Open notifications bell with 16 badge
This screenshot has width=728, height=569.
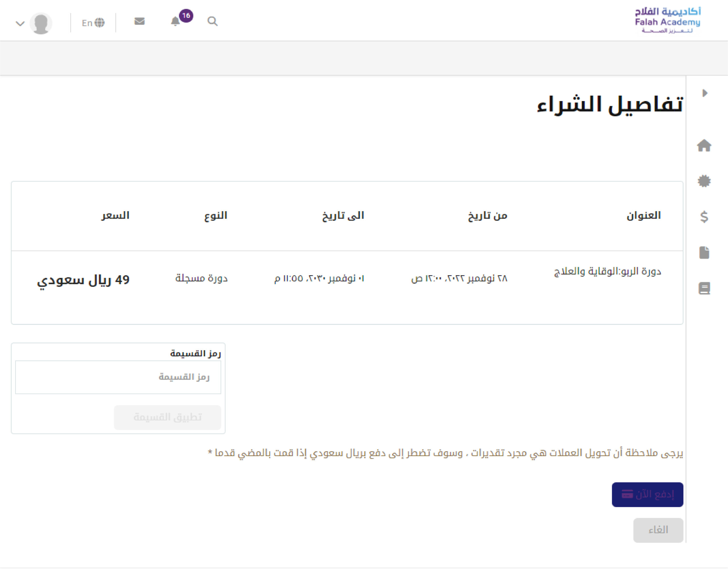tap(176, 21)
